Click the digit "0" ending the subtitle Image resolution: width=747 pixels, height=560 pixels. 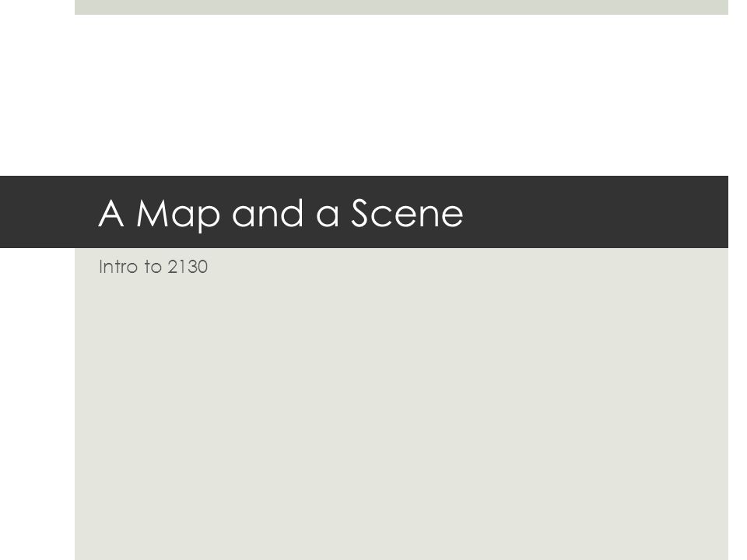(x=202, y=267)
